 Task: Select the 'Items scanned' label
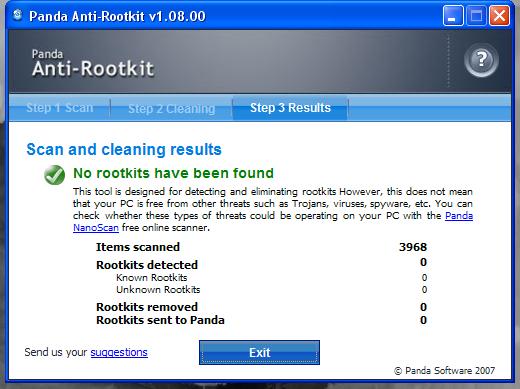138,247
